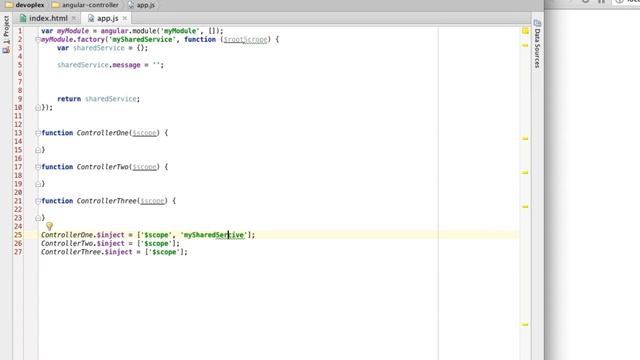Screen dimensions: 640x360
Task: Open the Data Sources tool window
Action: click(x=537, y=43)
